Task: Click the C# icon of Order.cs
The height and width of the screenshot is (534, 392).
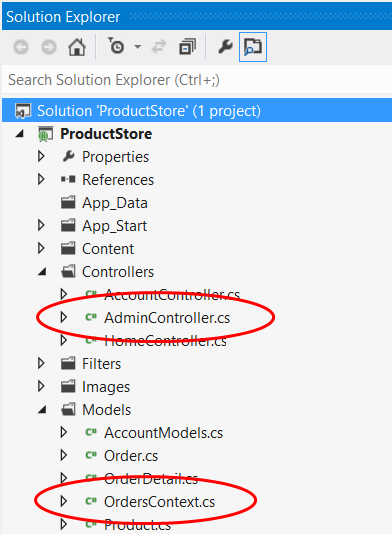Action: coord(91,455)
